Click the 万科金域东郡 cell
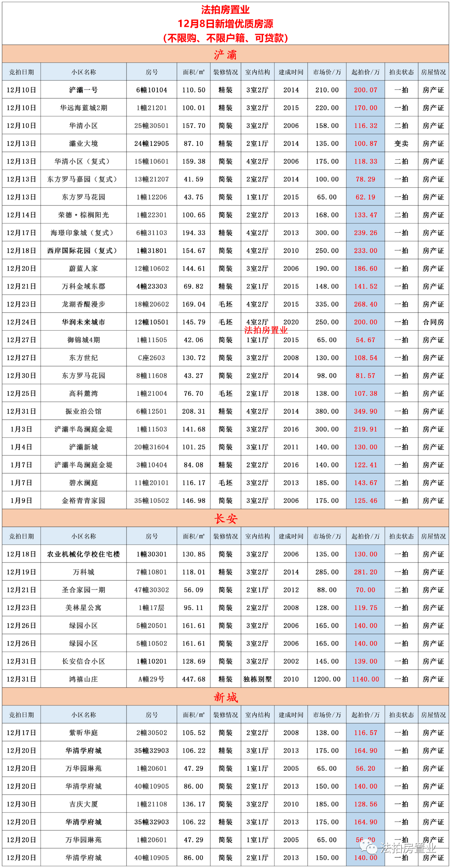Viewport: 451px width, 868px height. 84,286
